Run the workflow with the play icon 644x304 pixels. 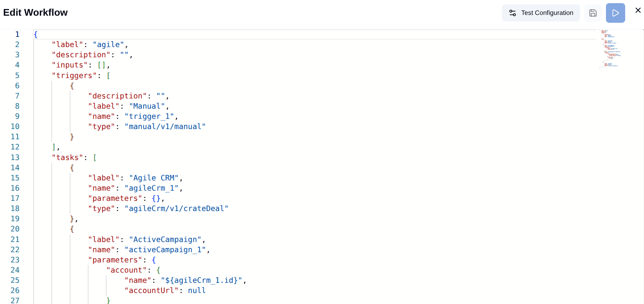point(615,13)
